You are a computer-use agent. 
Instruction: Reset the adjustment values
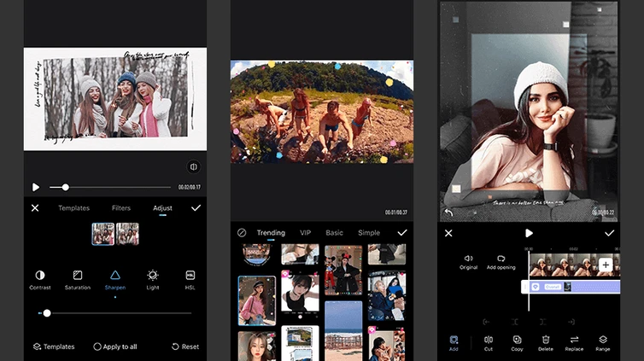click(x=185, y=346)
